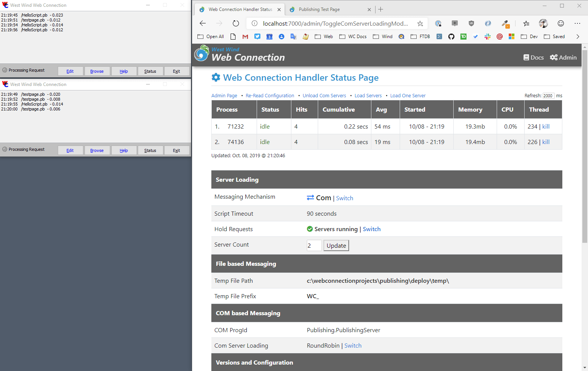Image resolution: width=588 pixels, height=371 pixels.
Task: Open the WC Docs bookmarks folder
Action: (x=353, y=37)
